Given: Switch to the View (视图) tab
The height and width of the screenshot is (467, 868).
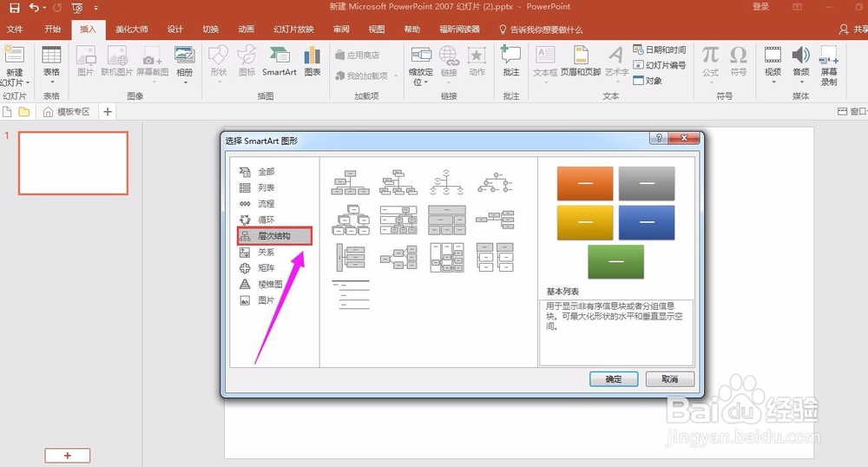Looking at the screenshot, I should [377, 30].
